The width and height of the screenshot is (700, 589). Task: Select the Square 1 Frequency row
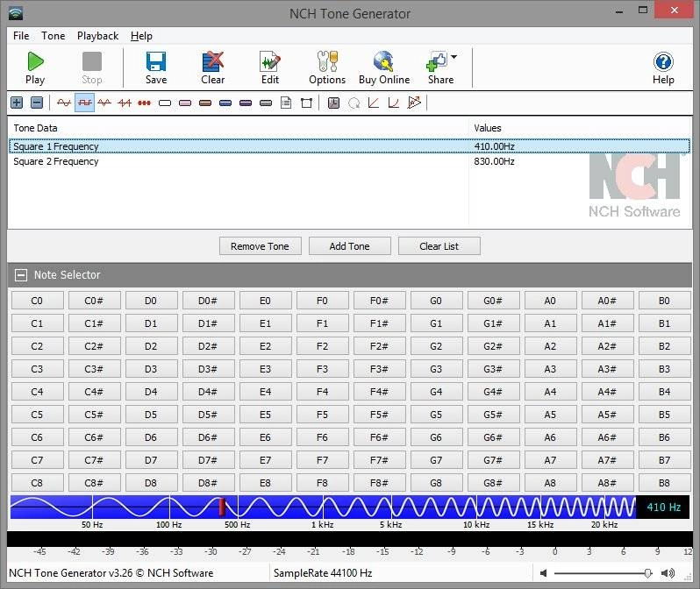(349, 146)
